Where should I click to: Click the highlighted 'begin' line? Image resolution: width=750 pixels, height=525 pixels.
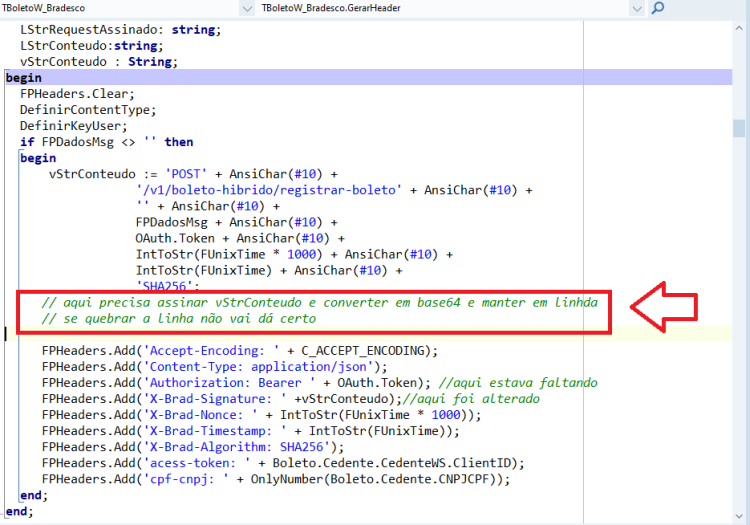pyautogui.click(x=368, y=77)
